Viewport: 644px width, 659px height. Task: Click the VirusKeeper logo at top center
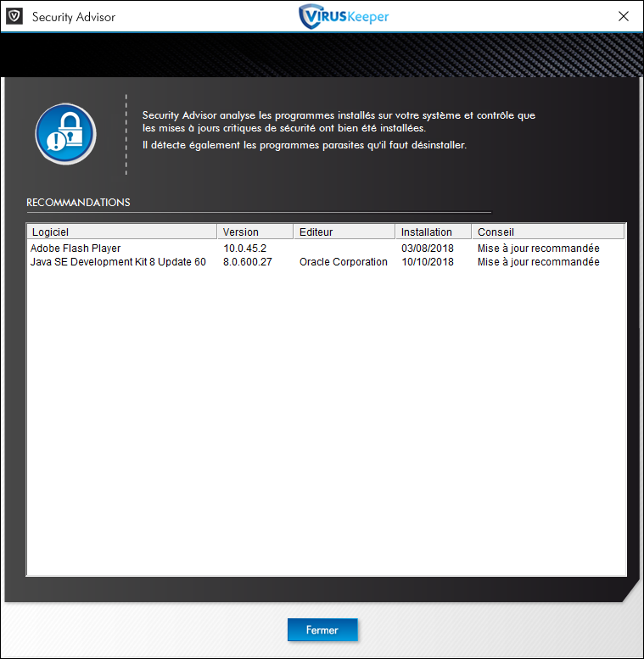[343, 16]
